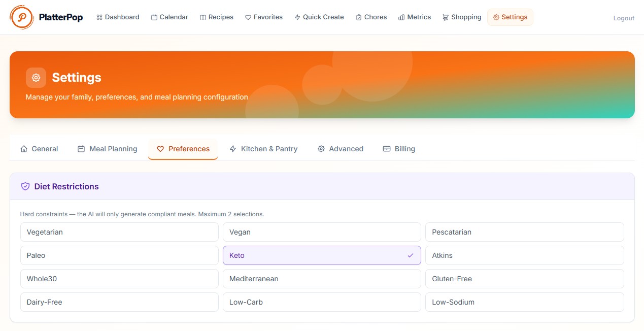Screen dimensions: 644x331
Task: Select the Vegetarian diet option
Action: pyautogui.click(x=119, y=232)
